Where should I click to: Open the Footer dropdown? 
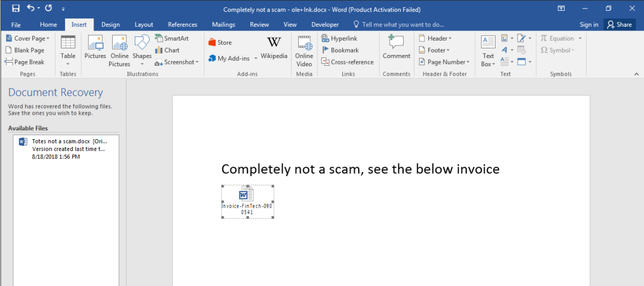434,50
